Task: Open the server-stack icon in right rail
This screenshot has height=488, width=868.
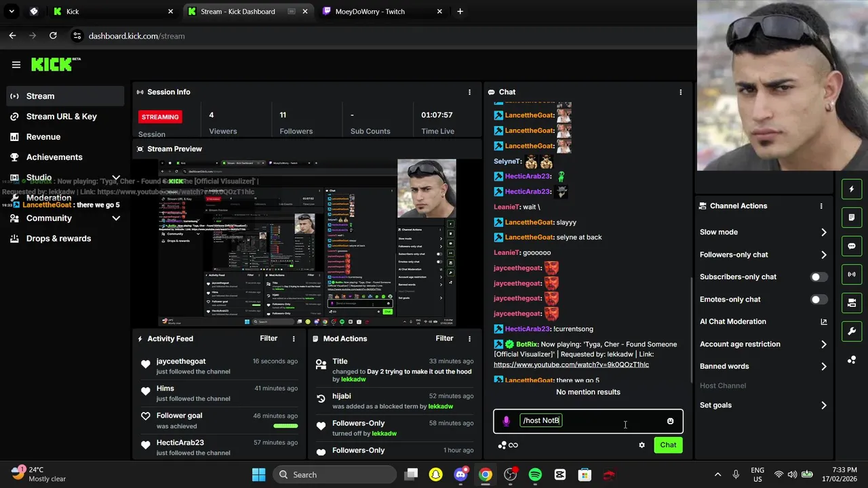Action: (x=852, y=303)
